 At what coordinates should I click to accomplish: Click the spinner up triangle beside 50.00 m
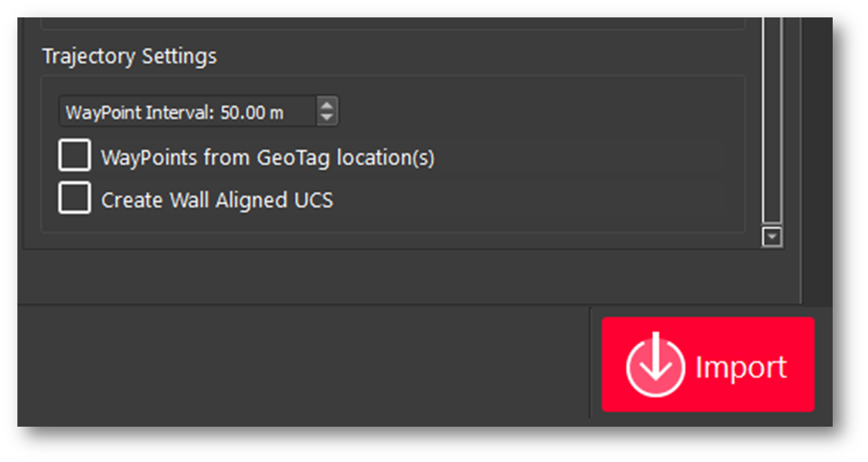(x=327, y=105)
